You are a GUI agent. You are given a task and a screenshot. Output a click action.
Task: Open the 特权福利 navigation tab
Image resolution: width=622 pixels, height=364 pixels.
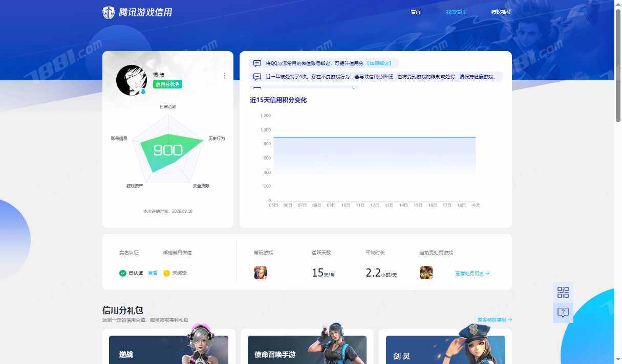click(501, 12)
